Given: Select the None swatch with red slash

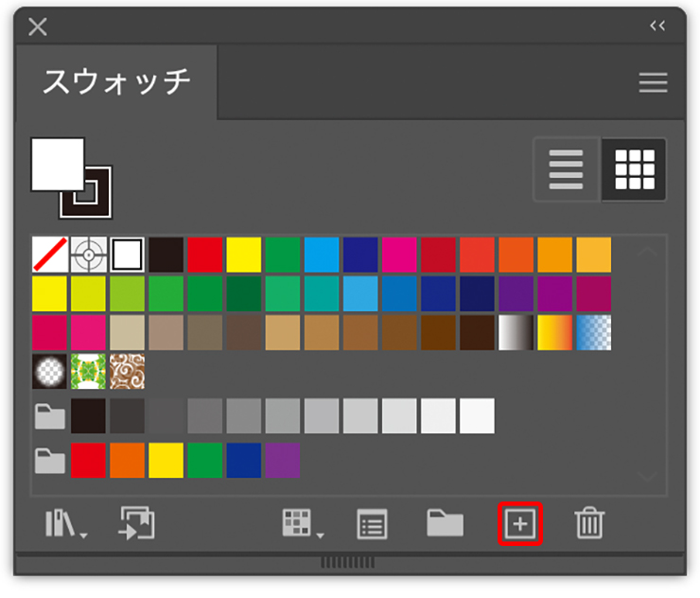Looking at the screenshot, I should (x=49, y=255).
